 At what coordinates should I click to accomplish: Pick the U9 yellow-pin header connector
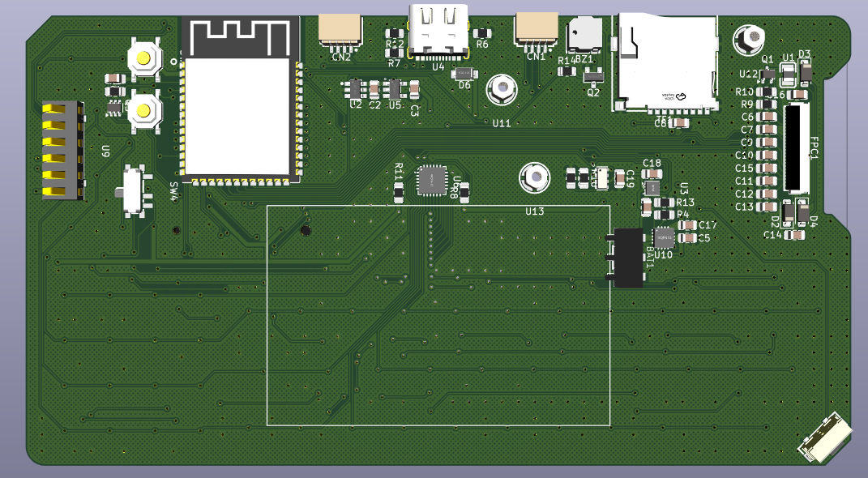click(62, 150)
